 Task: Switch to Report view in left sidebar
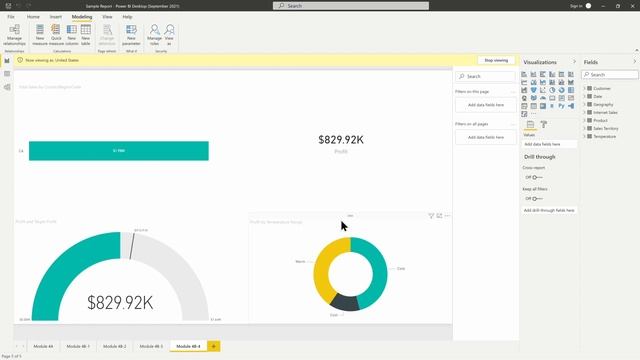7,60
